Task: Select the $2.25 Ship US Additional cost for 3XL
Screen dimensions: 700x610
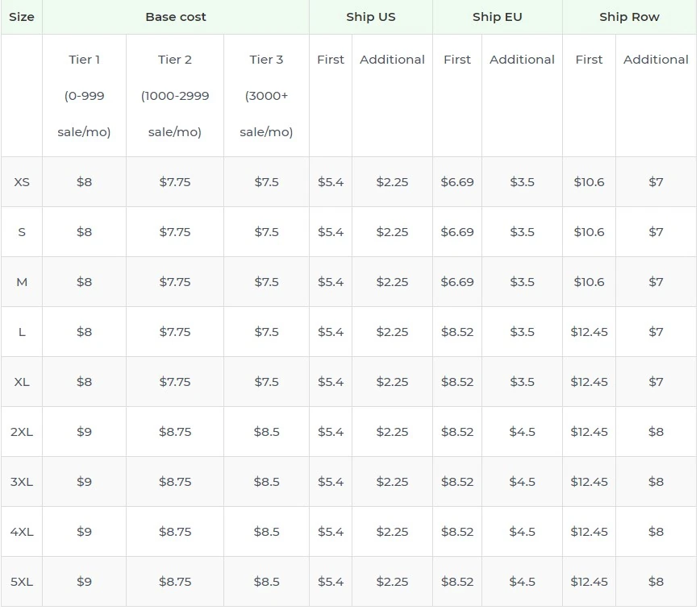Action: pos(392,481)
